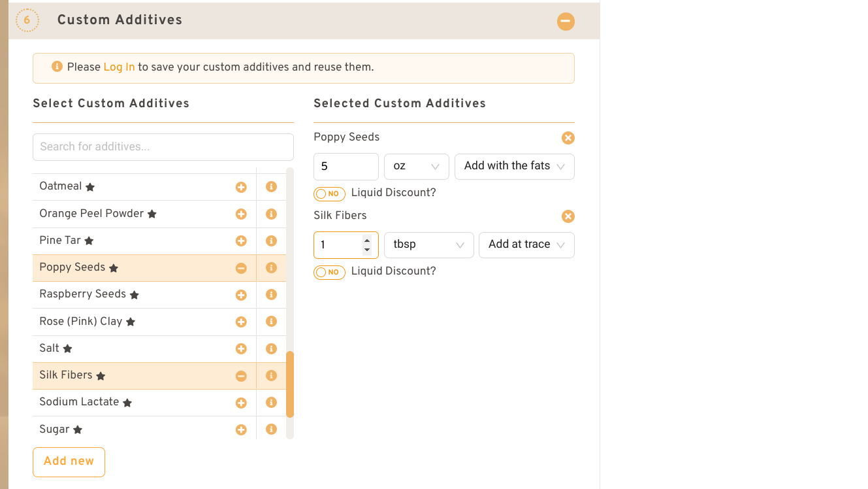Add Raspberry Seeds to selected additives
Viewport: 868px width, 489px height.
(x=241, y=295)
